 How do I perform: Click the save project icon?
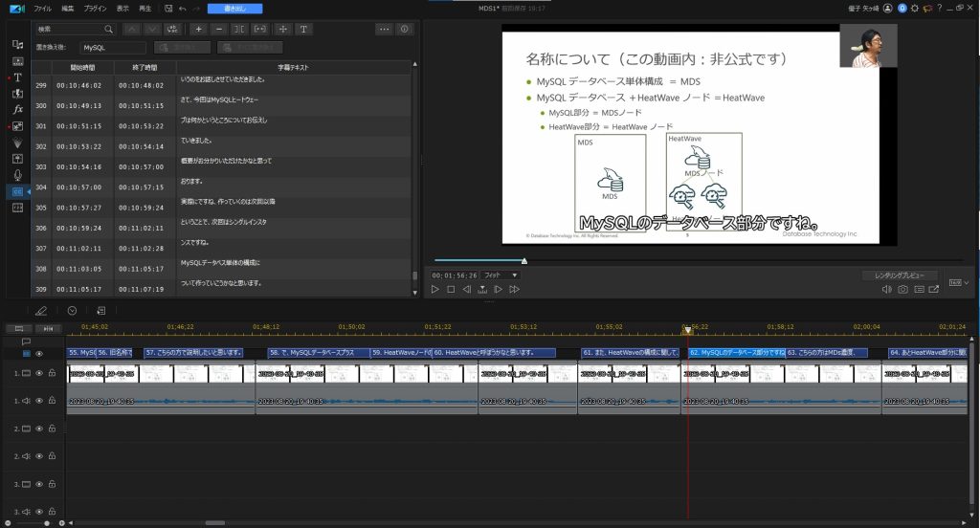[168, 9]
